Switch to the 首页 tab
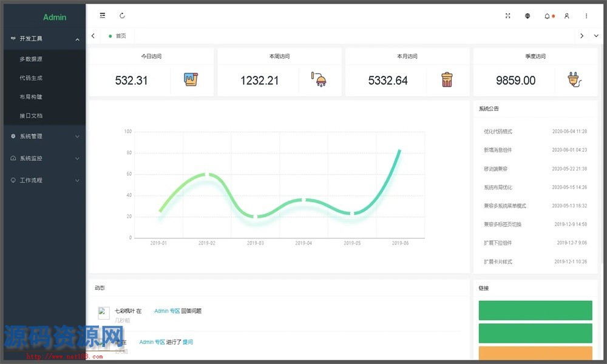 pyautogui.click(x=117, y=36)
